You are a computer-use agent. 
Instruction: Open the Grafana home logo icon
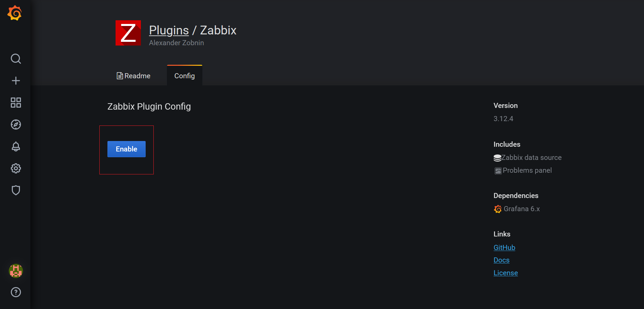coord(15,13)
